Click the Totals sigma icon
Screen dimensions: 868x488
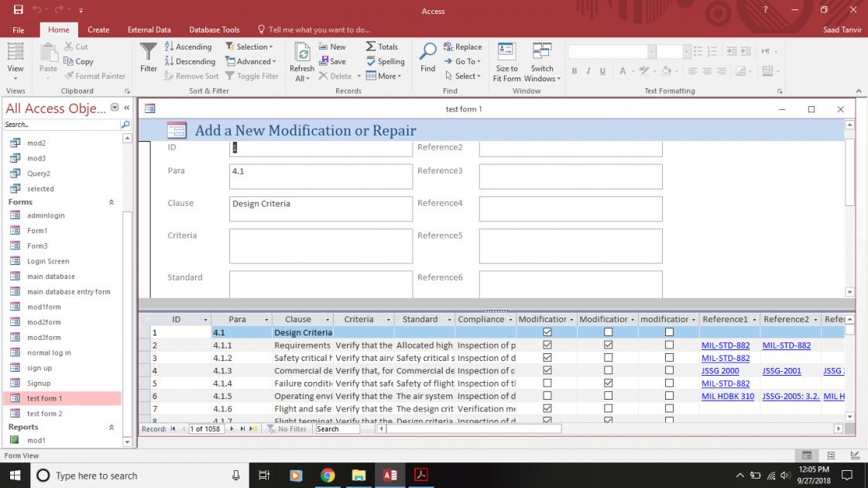pos(371,46)
